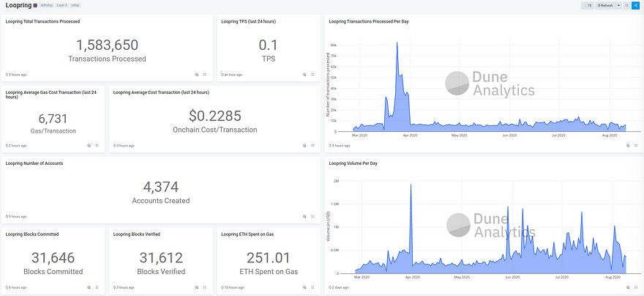Screen dimensions: 644x296
Task: Open query for Blocks Committed widget
Action: click(89, 287)
